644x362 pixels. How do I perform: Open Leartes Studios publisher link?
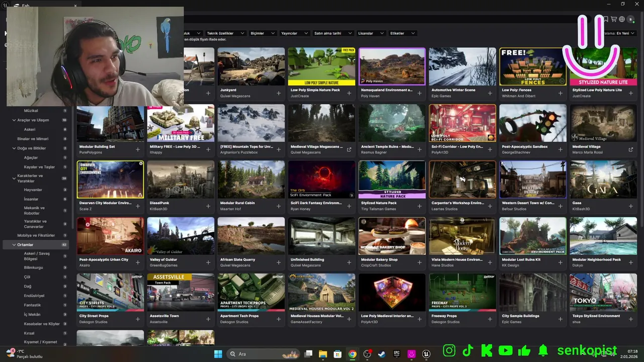click(444, 209)
